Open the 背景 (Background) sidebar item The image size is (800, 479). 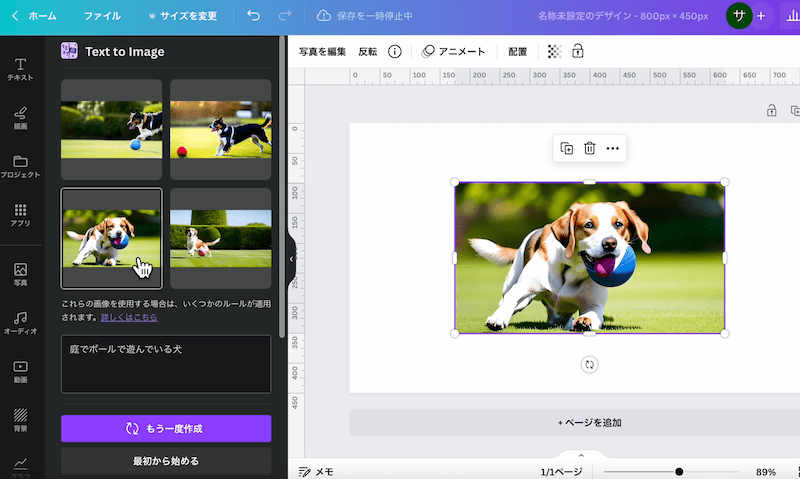[x=20, y=420]
